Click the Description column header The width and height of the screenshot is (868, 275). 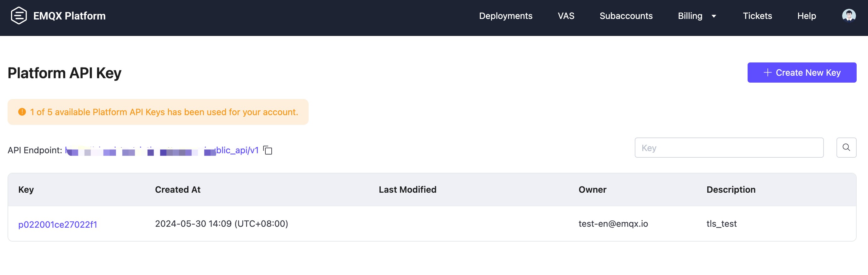(x=731, y=190)
